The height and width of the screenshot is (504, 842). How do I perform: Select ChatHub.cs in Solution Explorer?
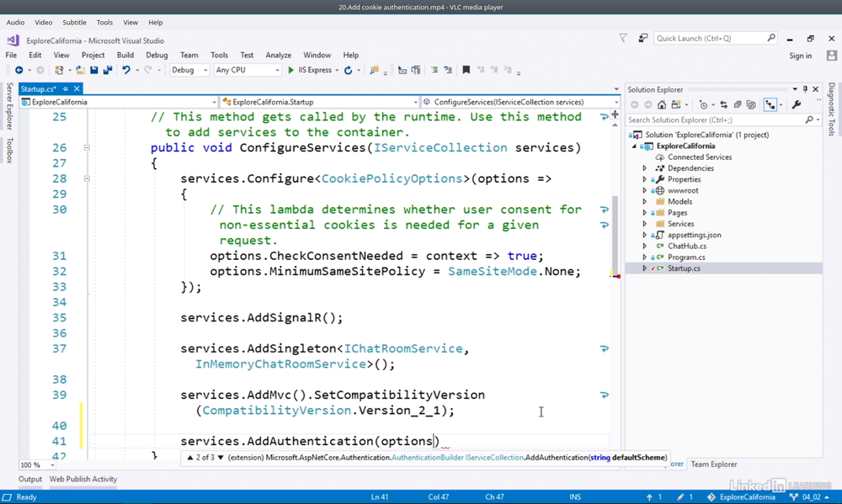(x=687, y=247)
